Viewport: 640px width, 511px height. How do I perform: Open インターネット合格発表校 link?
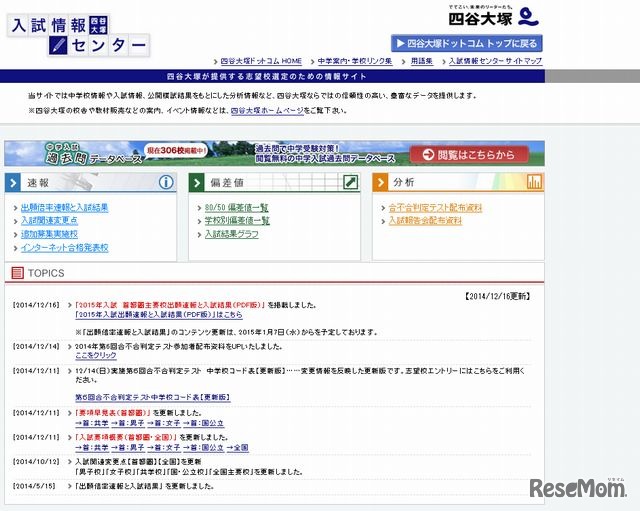64,248
